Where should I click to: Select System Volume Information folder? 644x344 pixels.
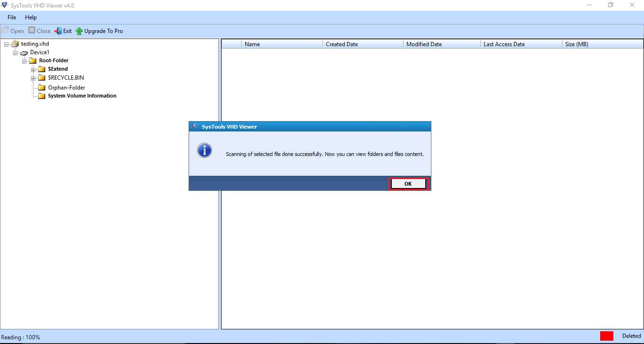coord(82,96)
